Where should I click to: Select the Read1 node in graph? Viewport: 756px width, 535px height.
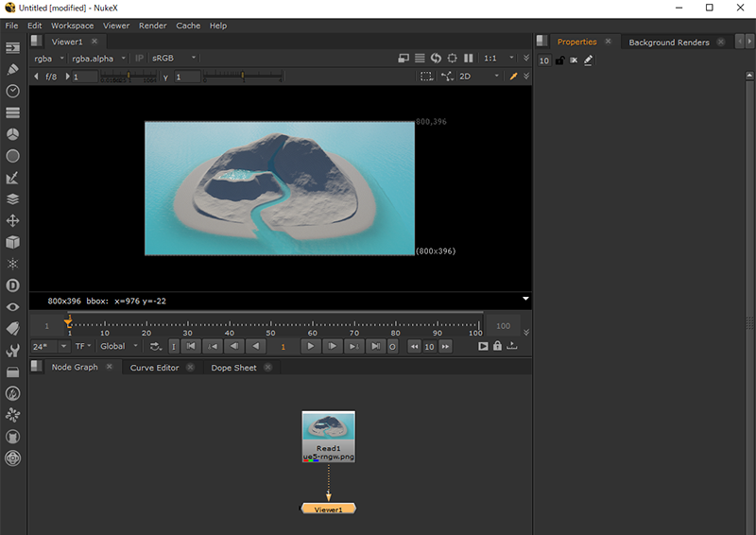coord(329,436)
